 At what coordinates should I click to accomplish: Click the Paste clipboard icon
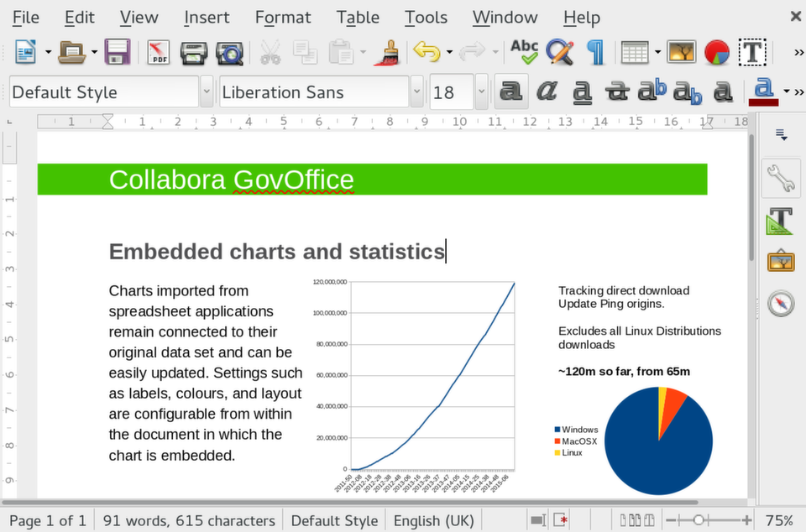pos(340,52)
